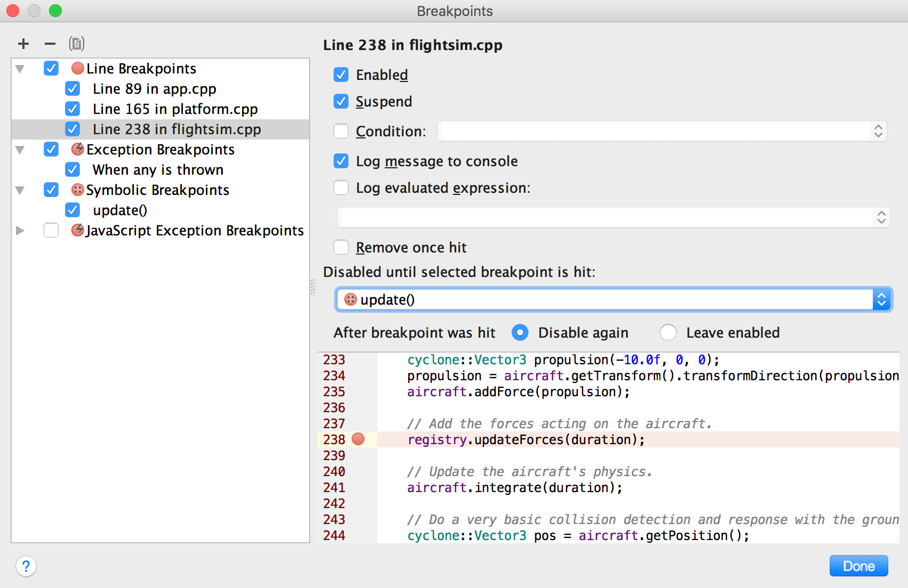
Task: Click the plus add breakpoint icon
Action: click(23, 44)
